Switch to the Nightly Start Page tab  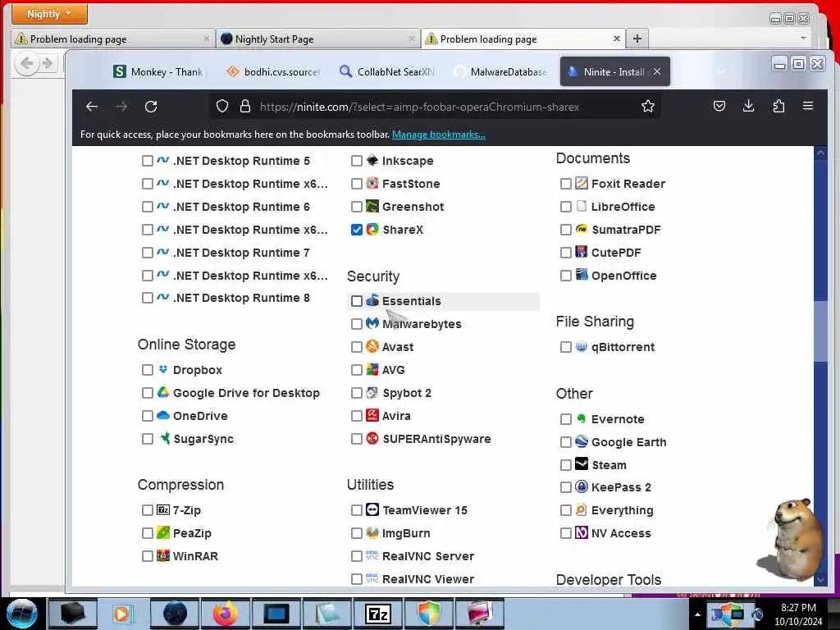pos(318,39)
